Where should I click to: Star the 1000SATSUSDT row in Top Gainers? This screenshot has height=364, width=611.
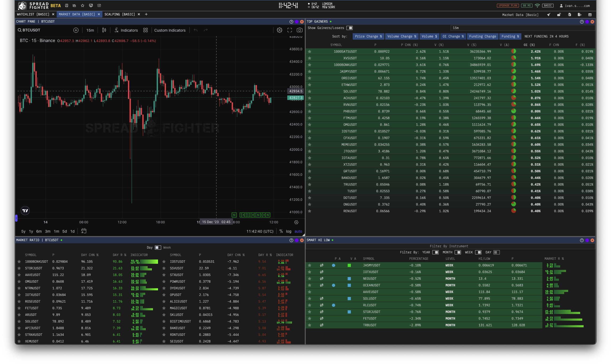coord(310,52)
